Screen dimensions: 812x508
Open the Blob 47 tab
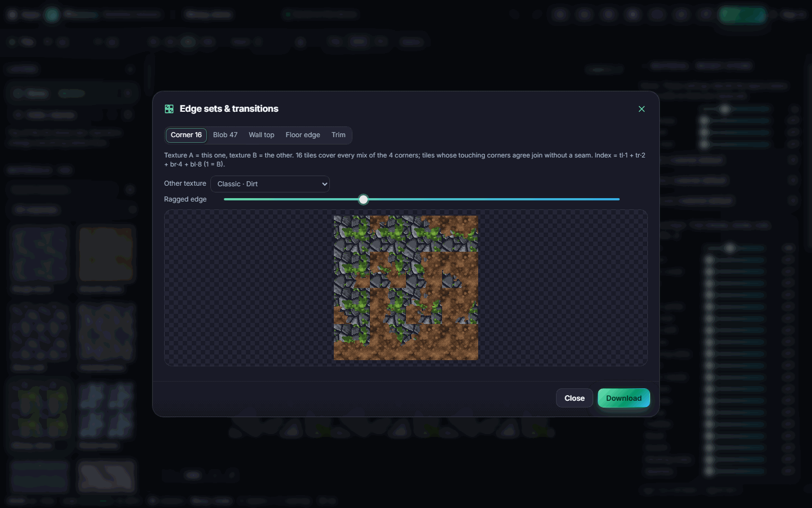(225, 135)
